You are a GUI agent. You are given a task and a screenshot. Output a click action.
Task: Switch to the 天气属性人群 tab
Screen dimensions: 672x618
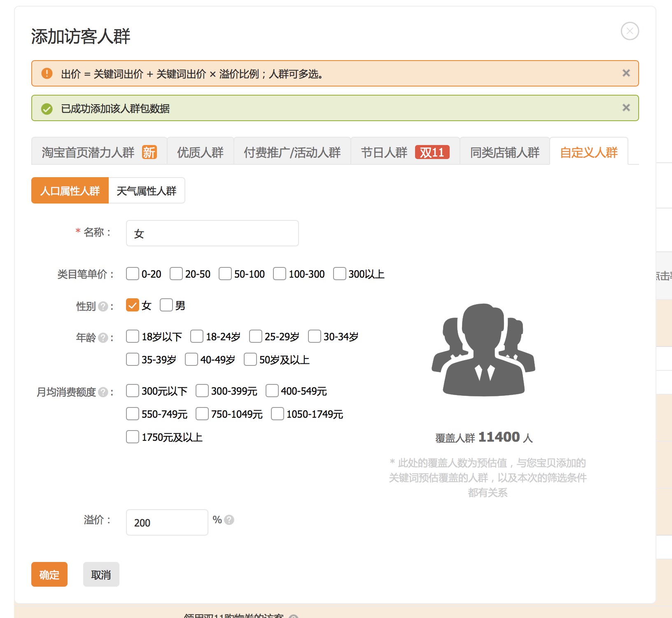point(147,190)
